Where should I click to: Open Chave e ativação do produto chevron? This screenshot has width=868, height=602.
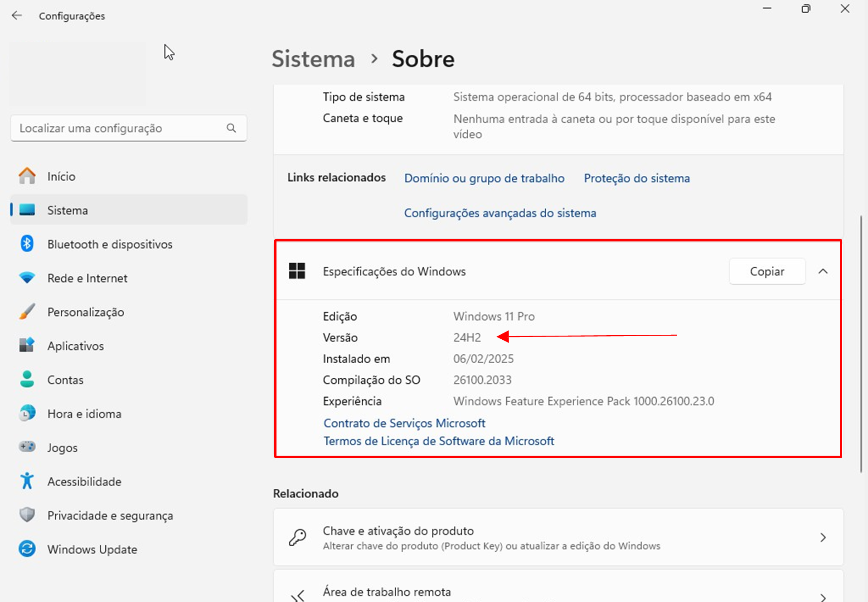[x=823, y=538]
